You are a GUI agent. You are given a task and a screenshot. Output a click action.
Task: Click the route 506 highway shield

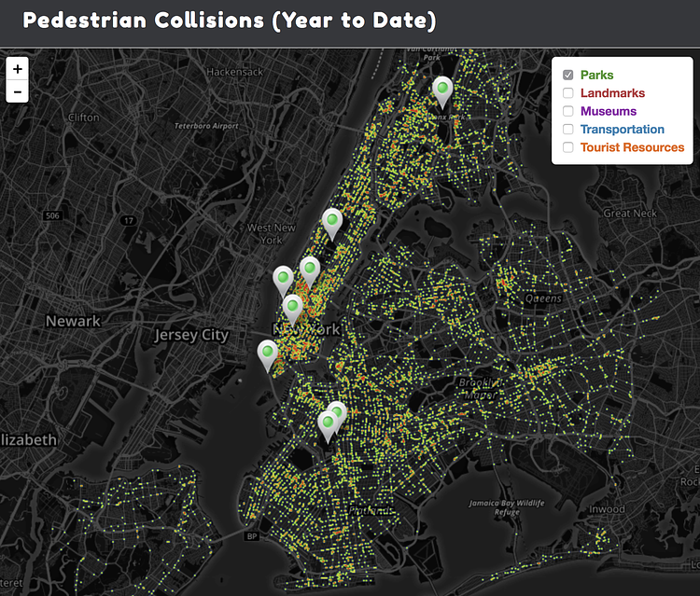click(x=52, y=215)
